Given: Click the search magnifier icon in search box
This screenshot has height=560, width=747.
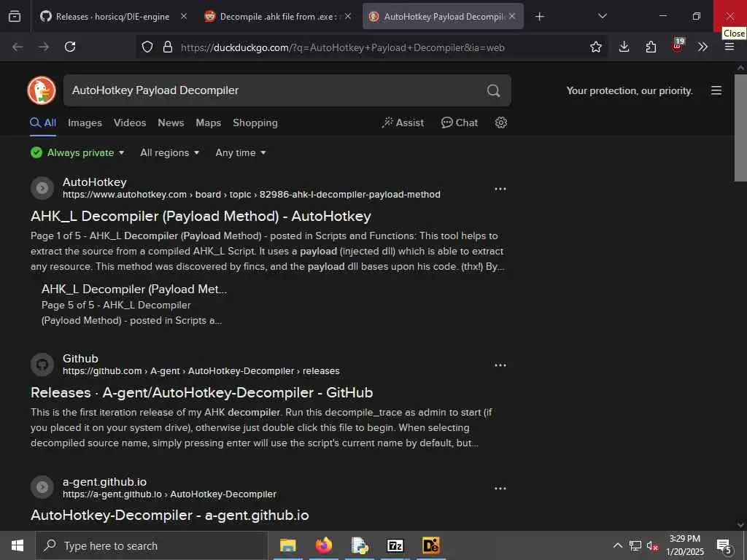Looking at the screenshot, I should 494,90.
